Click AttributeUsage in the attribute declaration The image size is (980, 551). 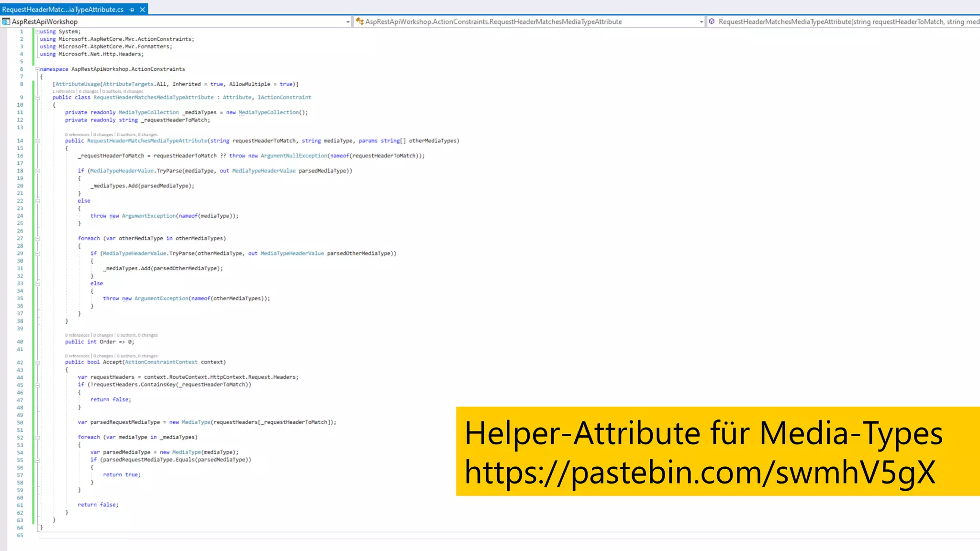pos(78,84)
